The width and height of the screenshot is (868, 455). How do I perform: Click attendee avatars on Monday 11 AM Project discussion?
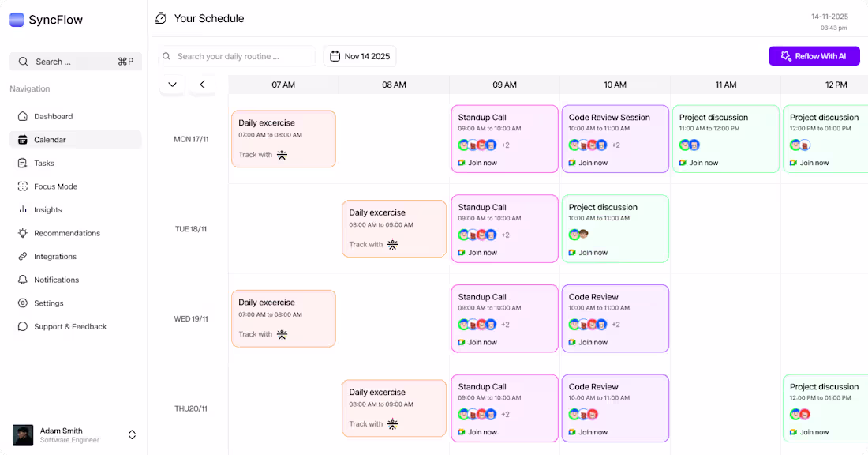689,145
